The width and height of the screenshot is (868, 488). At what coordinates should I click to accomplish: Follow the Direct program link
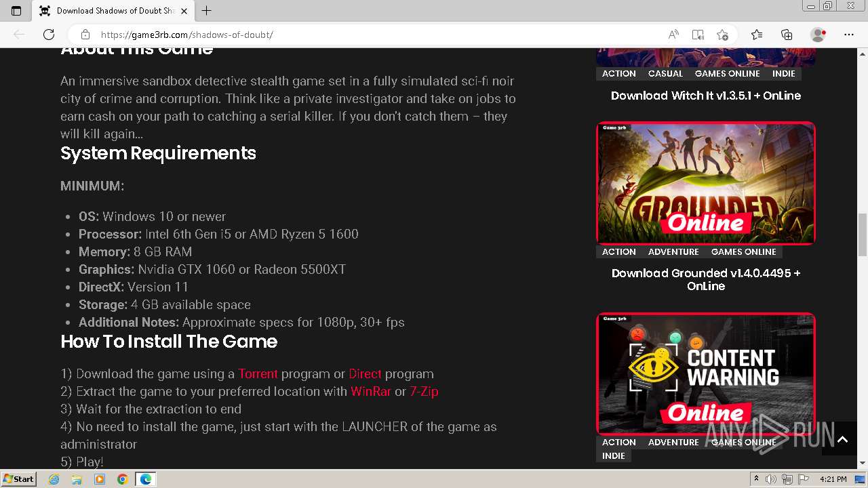pos(365,374)
